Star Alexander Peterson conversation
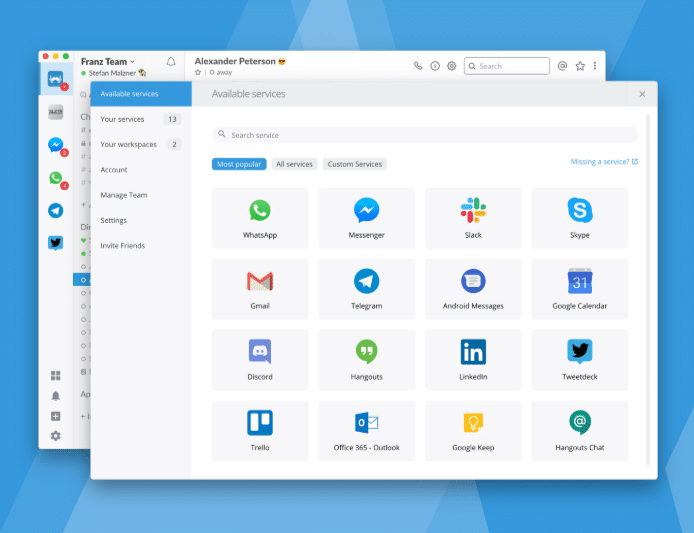The height and width of the screenshot is (533, 694). [198, 72]
